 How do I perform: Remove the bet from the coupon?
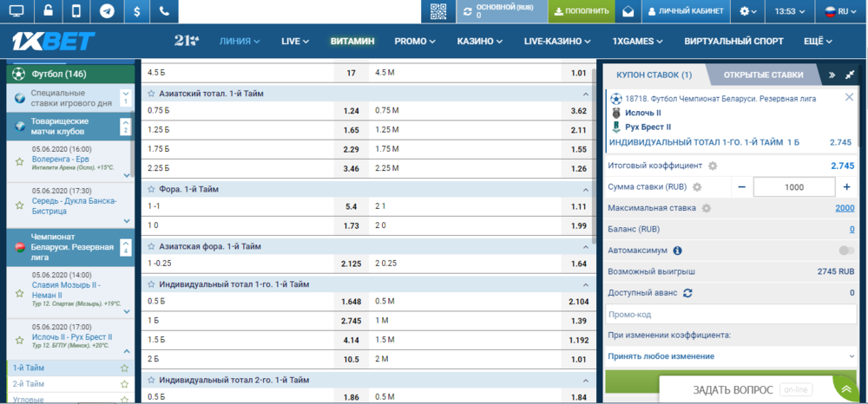(849, 97)
